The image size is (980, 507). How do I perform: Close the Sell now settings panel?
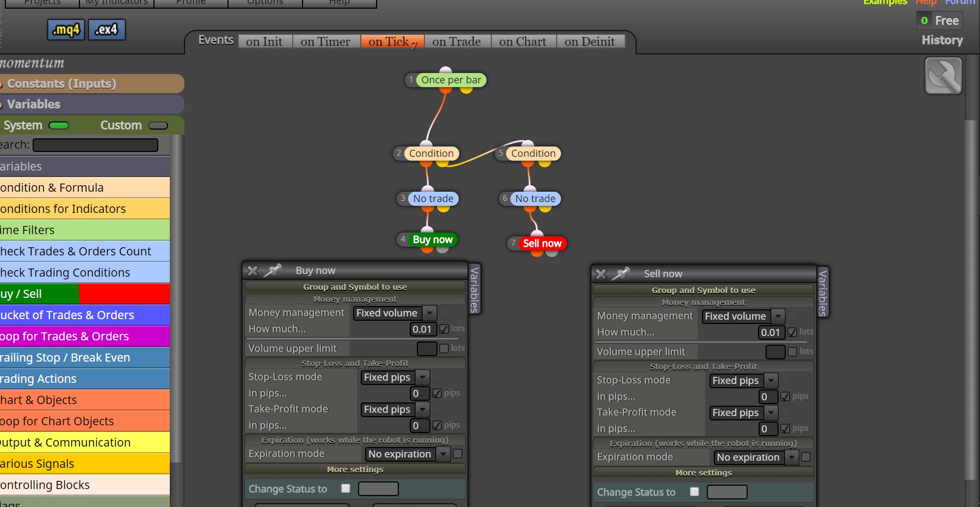pyautogui.click(x=601, y=274)
